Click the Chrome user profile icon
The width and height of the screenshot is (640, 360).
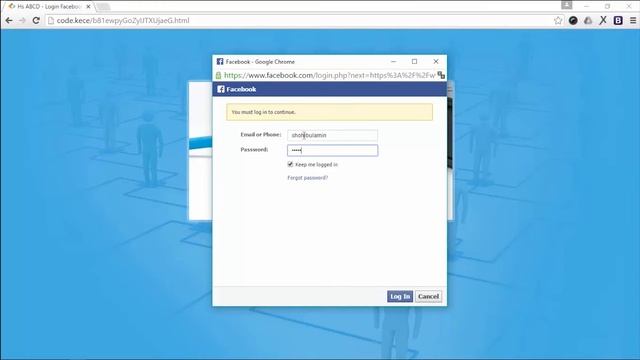pyautogui.click(x=567, y=5)
